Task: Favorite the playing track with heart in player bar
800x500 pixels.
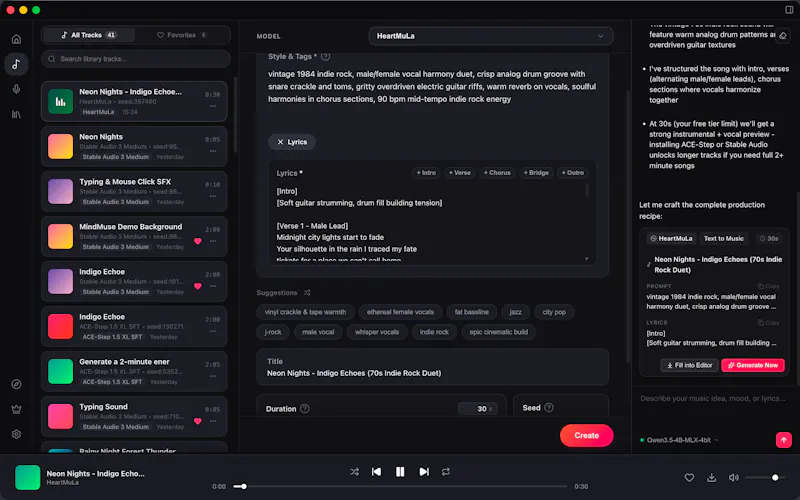Action: tap(689, 478)
